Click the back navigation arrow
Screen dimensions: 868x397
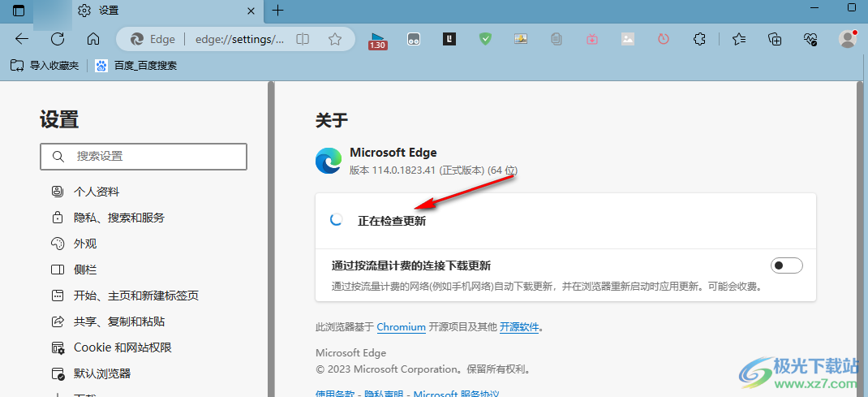point(22,39)
